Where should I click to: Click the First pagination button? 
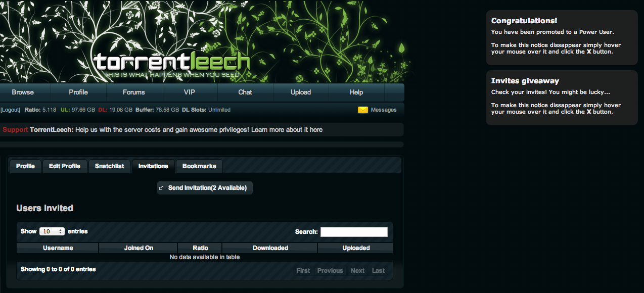click(303, 271)
